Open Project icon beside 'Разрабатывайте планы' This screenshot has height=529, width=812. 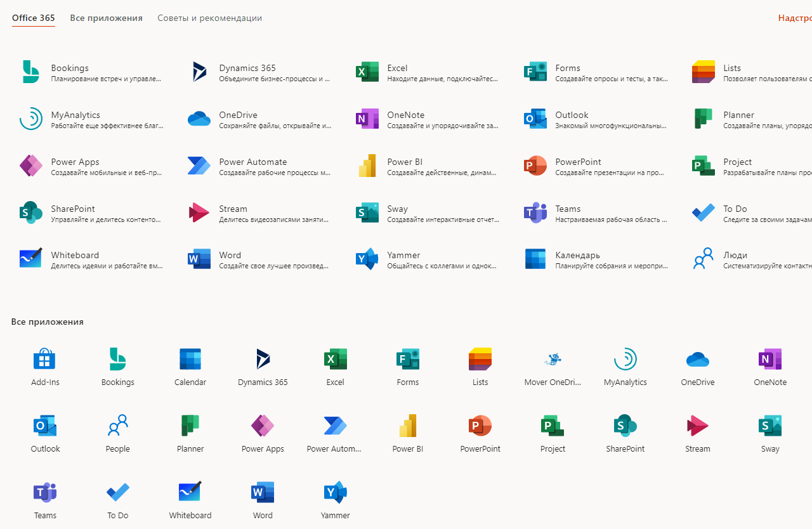pos(704,166)
